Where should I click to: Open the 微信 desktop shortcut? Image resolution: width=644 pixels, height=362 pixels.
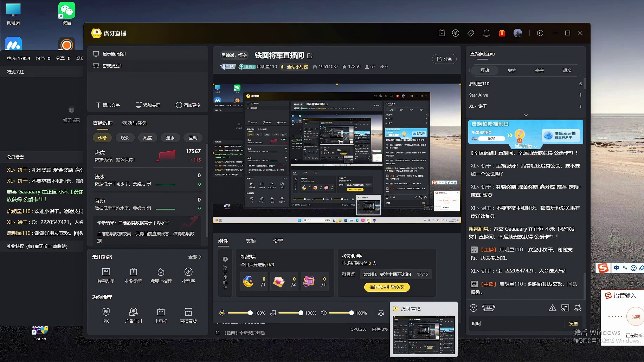pyautogui.click(x=67, y=14)
